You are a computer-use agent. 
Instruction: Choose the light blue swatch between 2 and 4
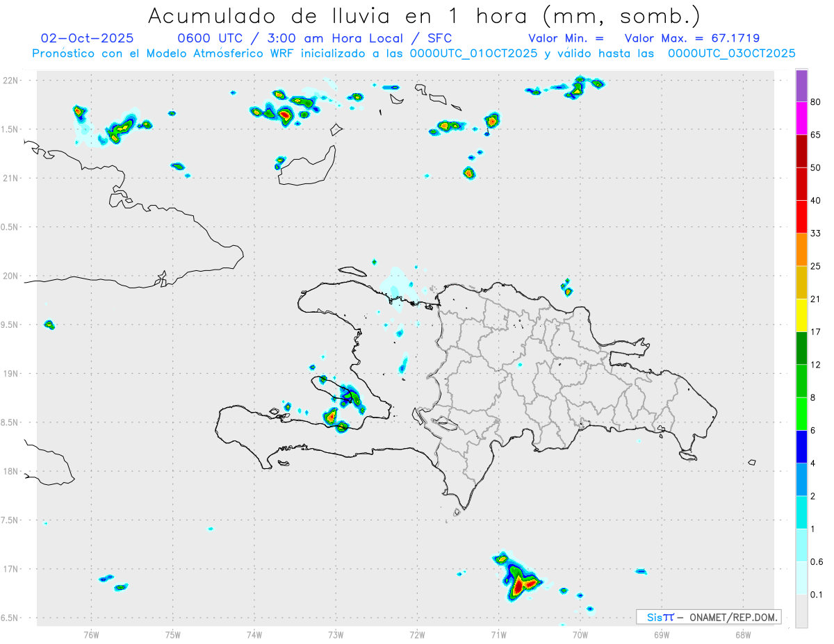click(801, 479)
